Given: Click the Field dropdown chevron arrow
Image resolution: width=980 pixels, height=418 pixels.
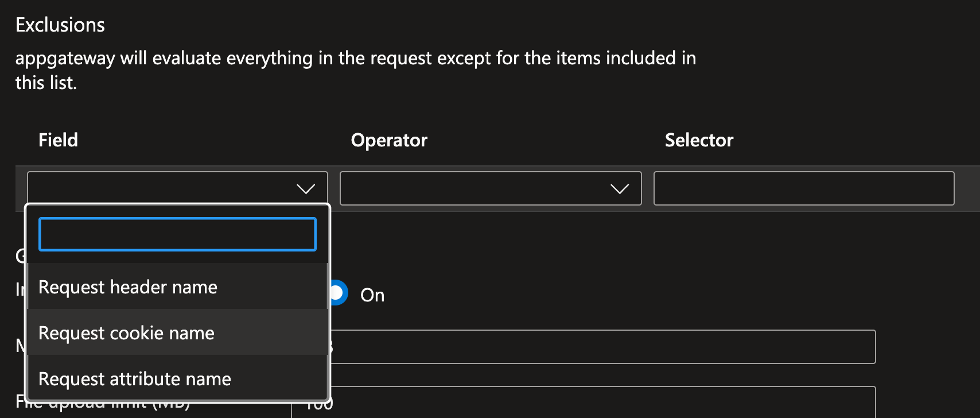Looking at the screenshot, I should click(x=305, y=189).
